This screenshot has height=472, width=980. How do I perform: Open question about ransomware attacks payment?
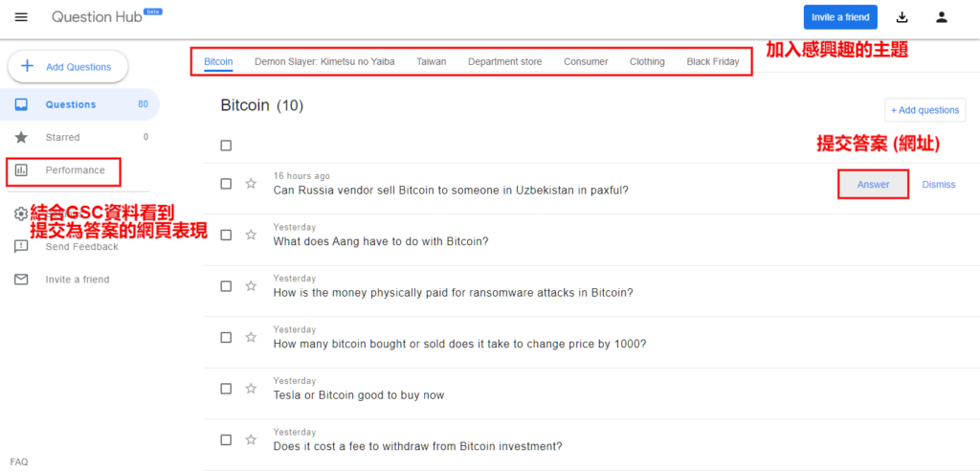(x=453, y=293)
